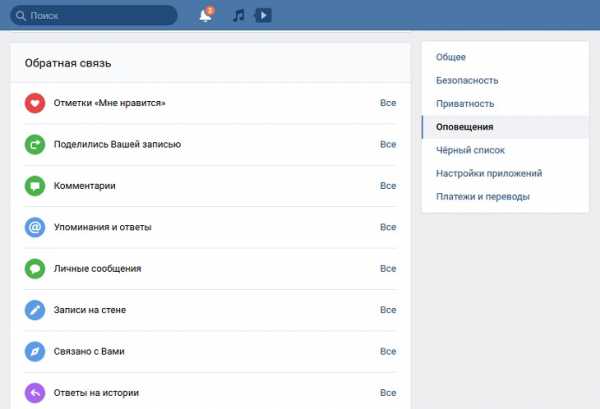This screenshot has height=409, width=600.
Task: Open the video player icon
Action: [x=263, y=16]
